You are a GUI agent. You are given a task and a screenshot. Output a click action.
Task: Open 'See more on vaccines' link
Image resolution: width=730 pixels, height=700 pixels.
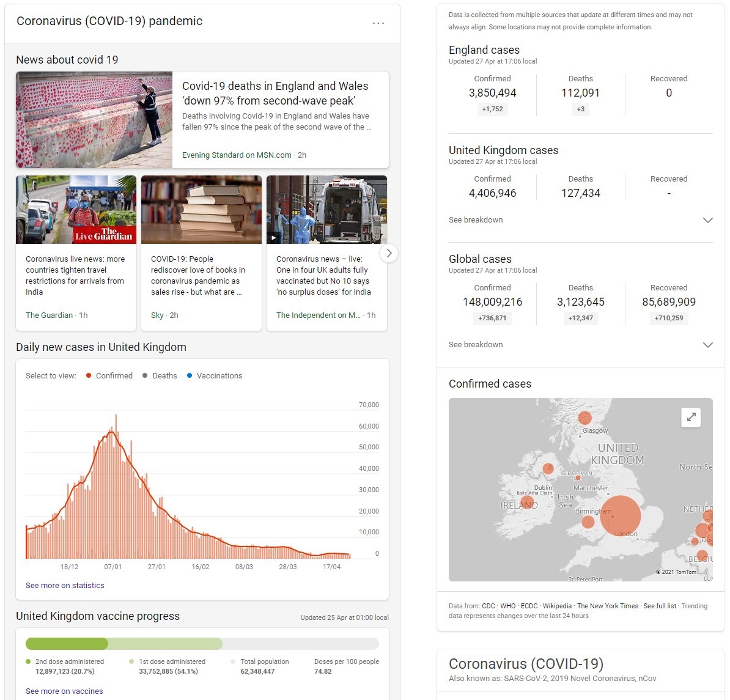(x=64, y=691)
